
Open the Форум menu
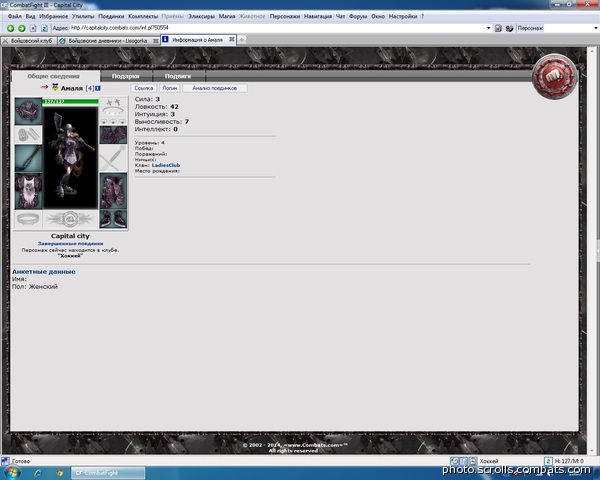click(x=358, y=16)
